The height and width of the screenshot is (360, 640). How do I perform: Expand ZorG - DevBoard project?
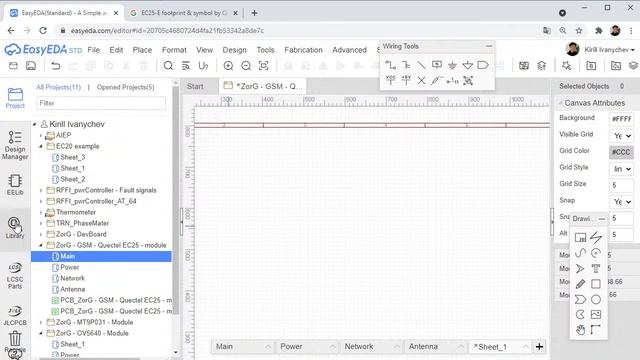41,234
